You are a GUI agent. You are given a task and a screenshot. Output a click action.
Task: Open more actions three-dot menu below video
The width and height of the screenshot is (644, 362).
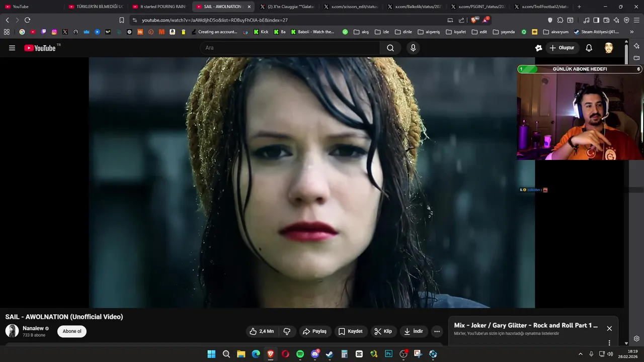point(437,331)
